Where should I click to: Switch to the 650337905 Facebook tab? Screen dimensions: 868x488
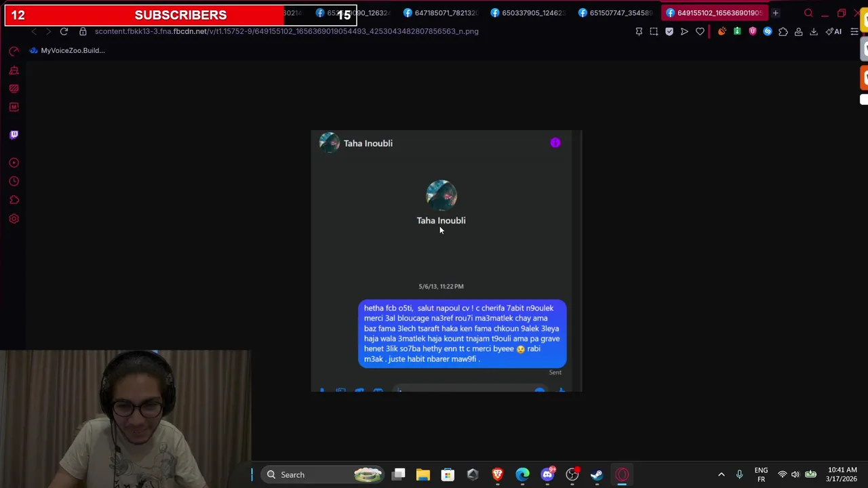pos(529,13)
